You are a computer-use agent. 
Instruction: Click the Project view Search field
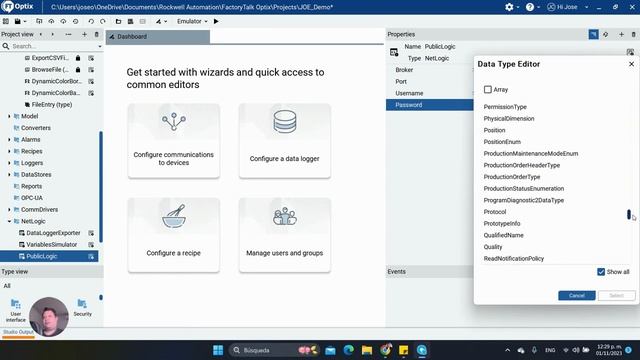pyautogui.click(x=52, y=46)
